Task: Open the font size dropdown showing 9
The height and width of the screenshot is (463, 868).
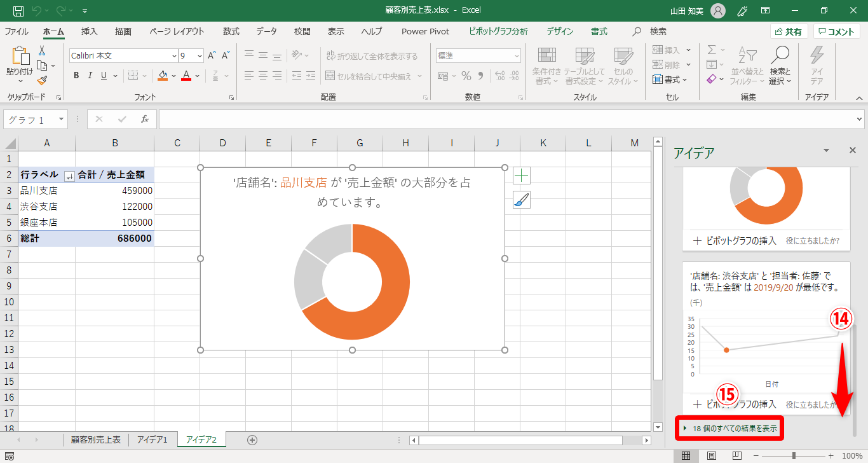Action: [200, 56]
